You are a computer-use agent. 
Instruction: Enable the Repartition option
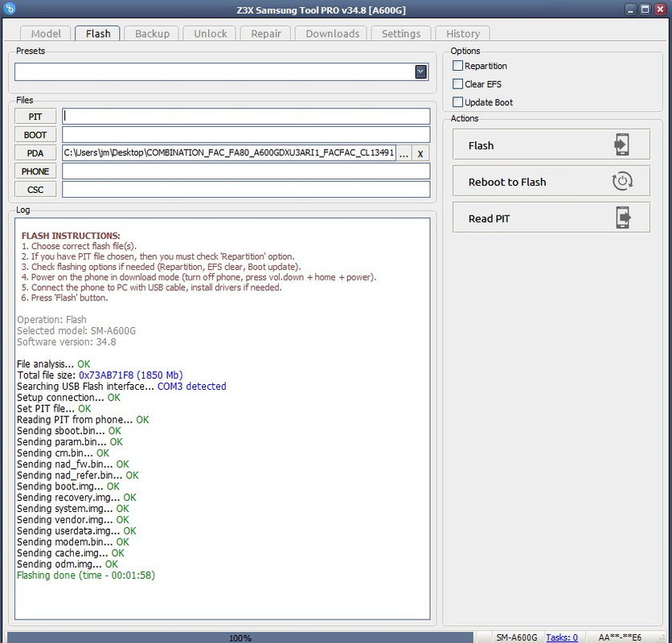[x=457, y=66]
